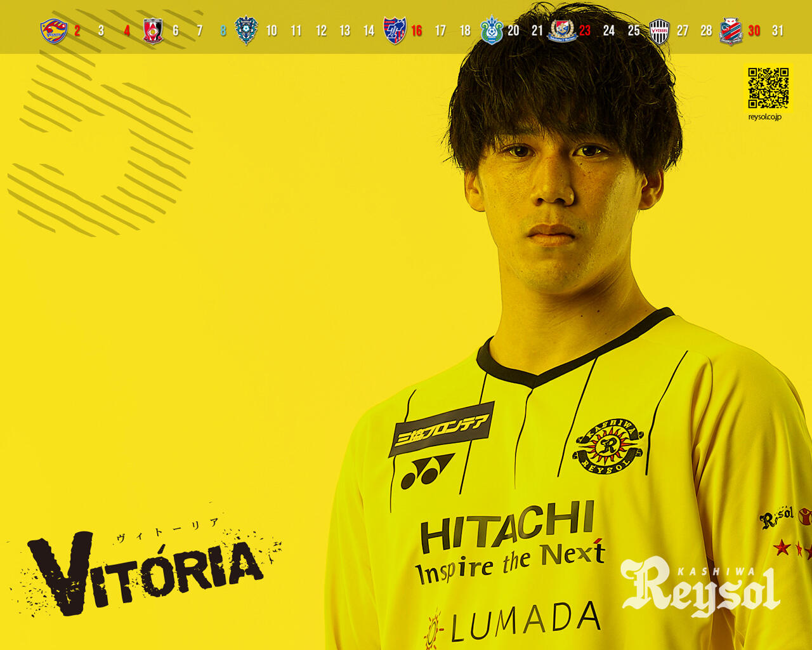Click the Yonex logo on the jersey
Screen dimensions: 812x650
(427, 471)
